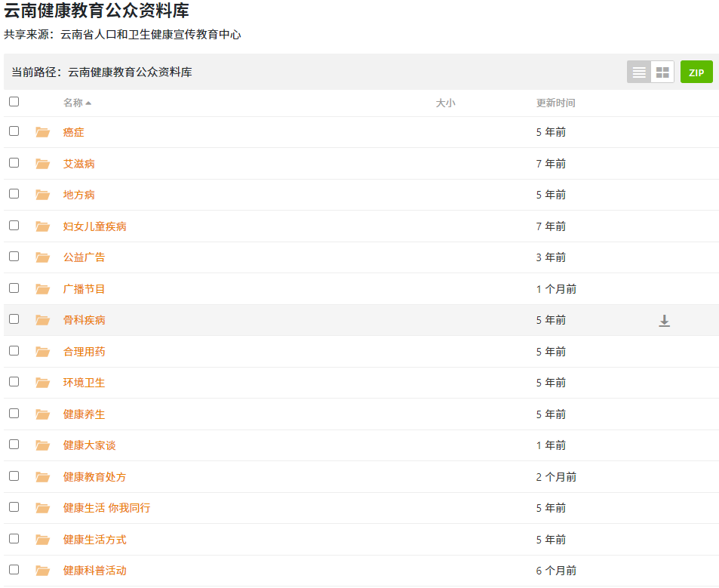The height and width of the screenshot is (588, 719).
Task: Switch to list view layout
Action: pyautogui.click(x=639, y=72)
